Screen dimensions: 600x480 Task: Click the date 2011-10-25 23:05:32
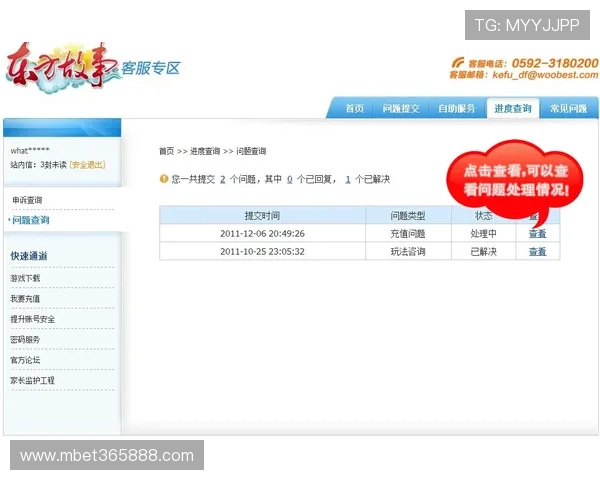pyautogui.click(x=262, y=251)
